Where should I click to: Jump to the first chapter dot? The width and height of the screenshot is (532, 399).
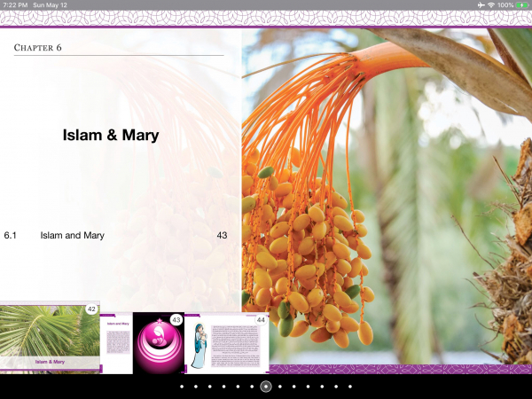coord(181,387)
